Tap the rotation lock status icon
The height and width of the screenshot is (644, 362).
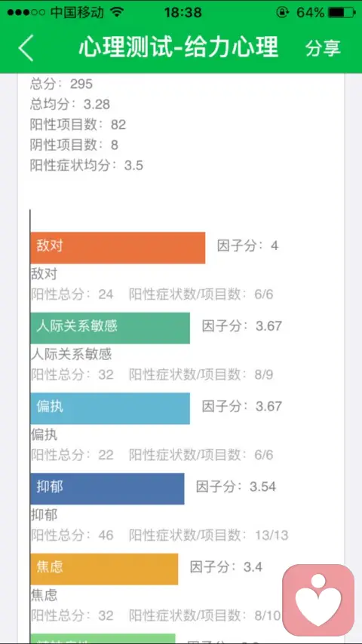click(x=282, y=12)
